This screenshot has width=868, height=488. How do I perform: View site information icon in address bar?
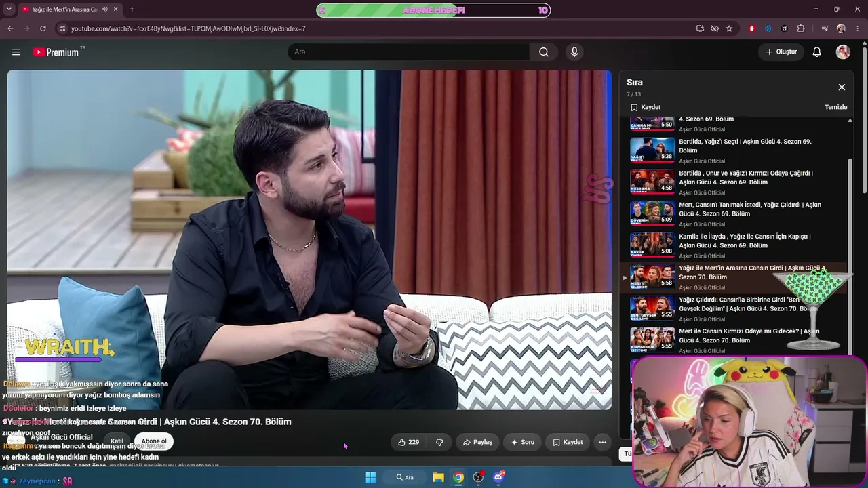tap(62, 28)
